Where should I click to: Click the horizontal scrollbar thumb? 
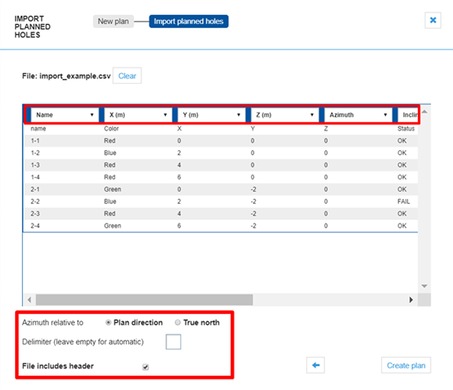144,300
